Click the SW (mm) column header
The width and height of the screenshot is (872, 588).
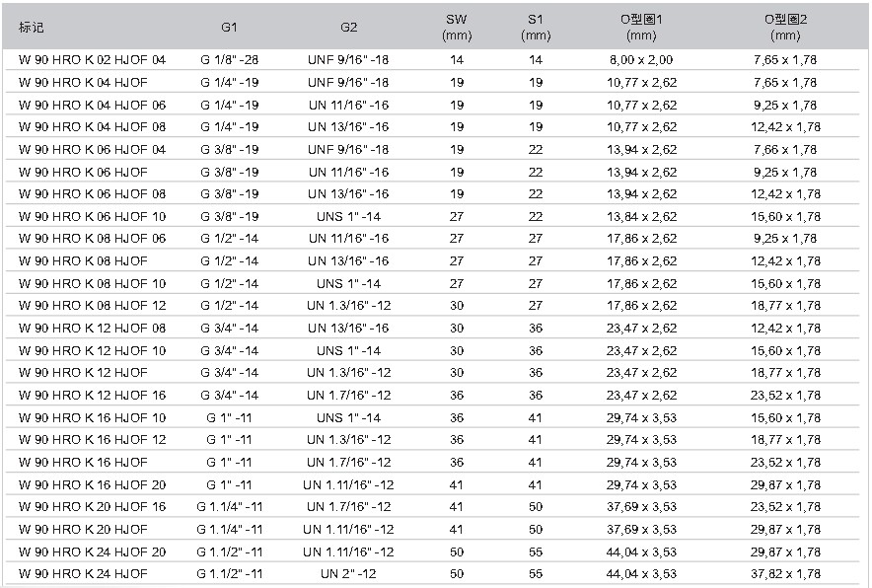click(x=456, y=27)
